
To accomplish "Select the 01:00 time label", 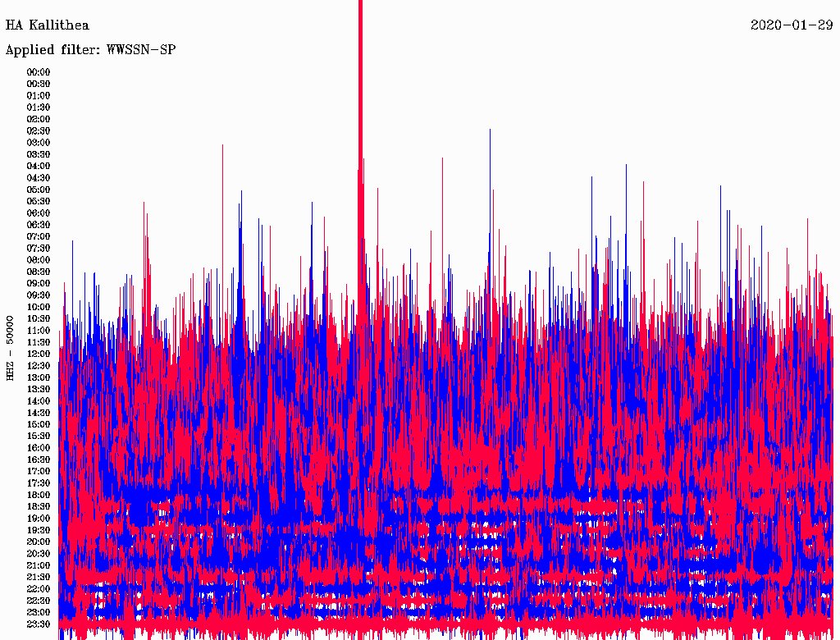I will (39, 96).
